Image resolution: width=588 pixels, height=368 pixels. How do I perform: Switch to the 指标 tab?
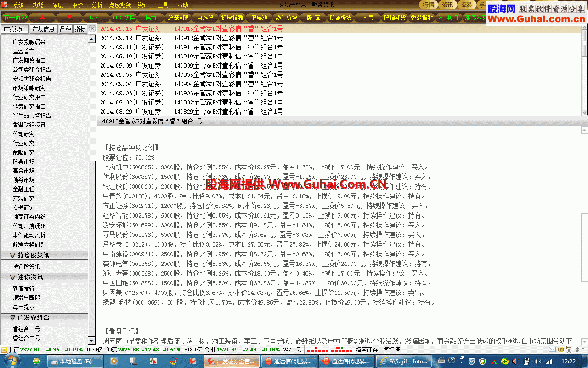[x=80, y=29]
